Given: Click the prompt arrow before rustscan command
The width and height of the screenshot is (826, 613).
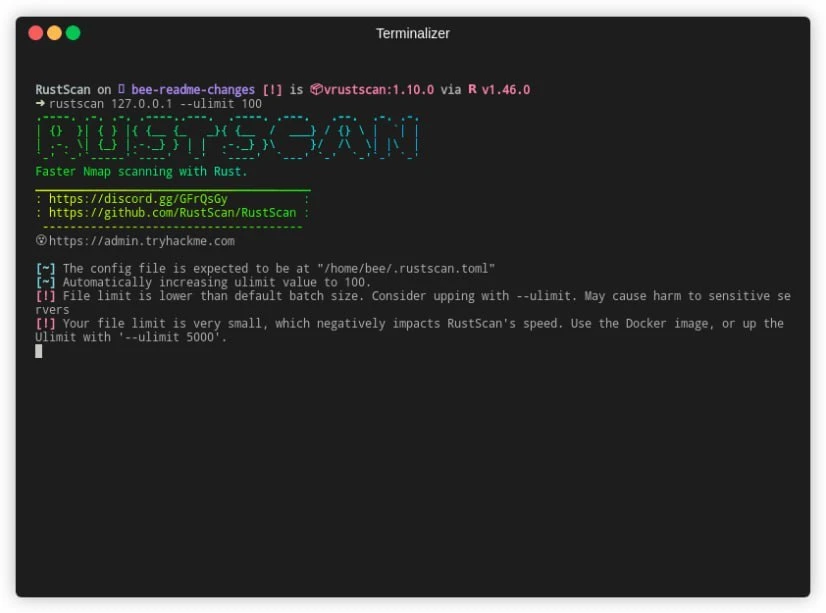Looking at the screenshot, I should click(40, 103).
